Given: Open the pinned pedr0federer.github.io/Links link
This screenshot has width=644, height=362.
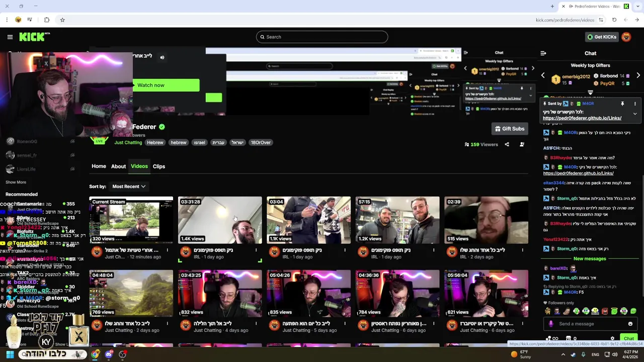Looking at the screenshot, I should (x=582, y=118).
